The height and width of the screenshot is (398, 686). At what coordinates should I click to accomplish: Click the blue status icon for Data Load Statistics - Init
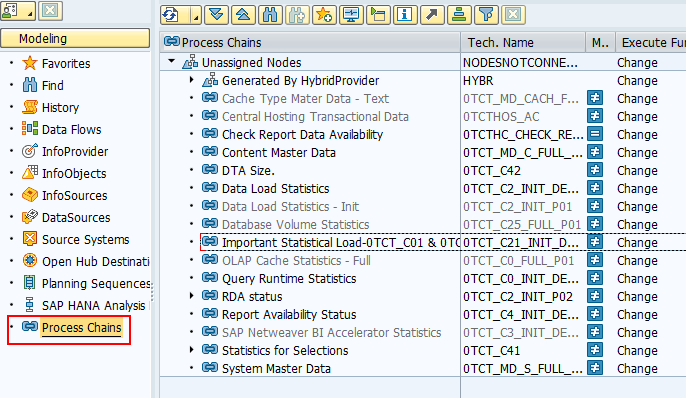click(x=595, y=206)
